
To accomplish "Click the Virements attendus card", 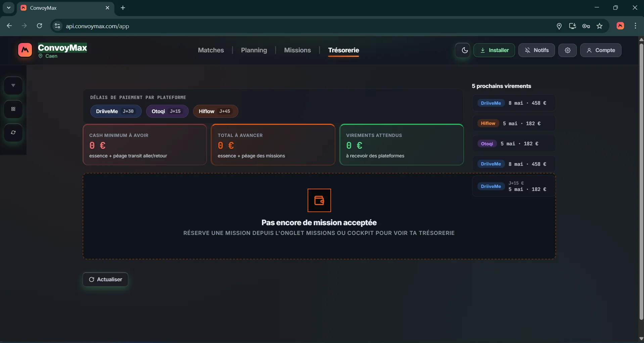I will [402, 145].
